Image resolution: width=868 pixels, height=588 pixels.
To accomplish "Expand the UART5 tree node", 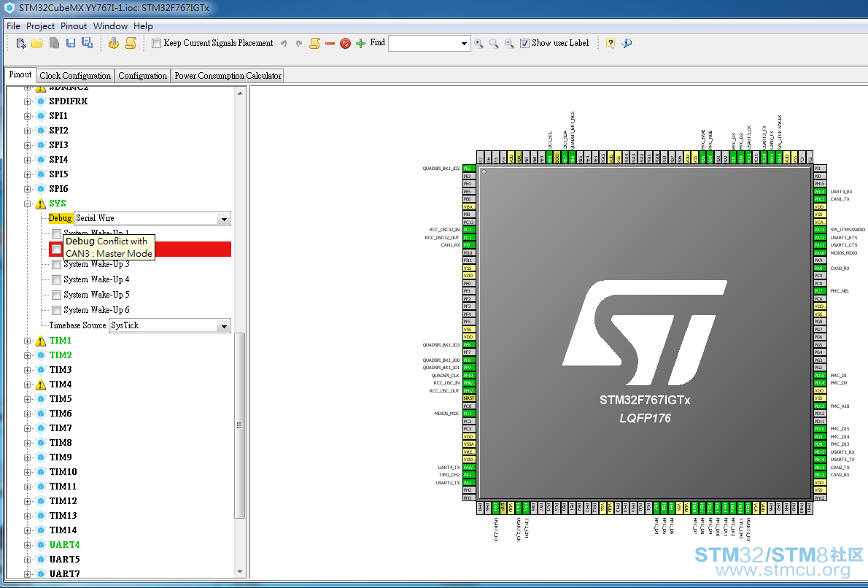I will pyautogui.click(x=27, y=560).
